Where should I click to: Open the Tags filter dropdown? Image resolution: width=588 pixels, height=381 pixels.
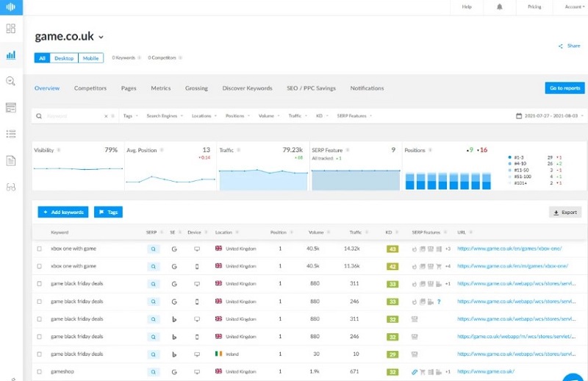[x=131, y=116]
